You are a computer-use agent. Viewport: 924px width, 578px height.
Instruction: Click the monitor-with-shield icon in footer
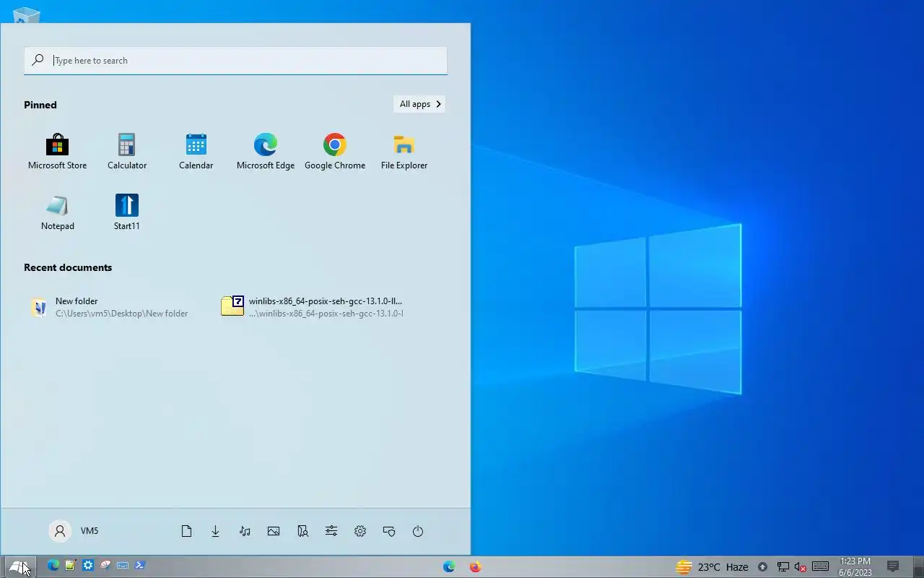389,531
